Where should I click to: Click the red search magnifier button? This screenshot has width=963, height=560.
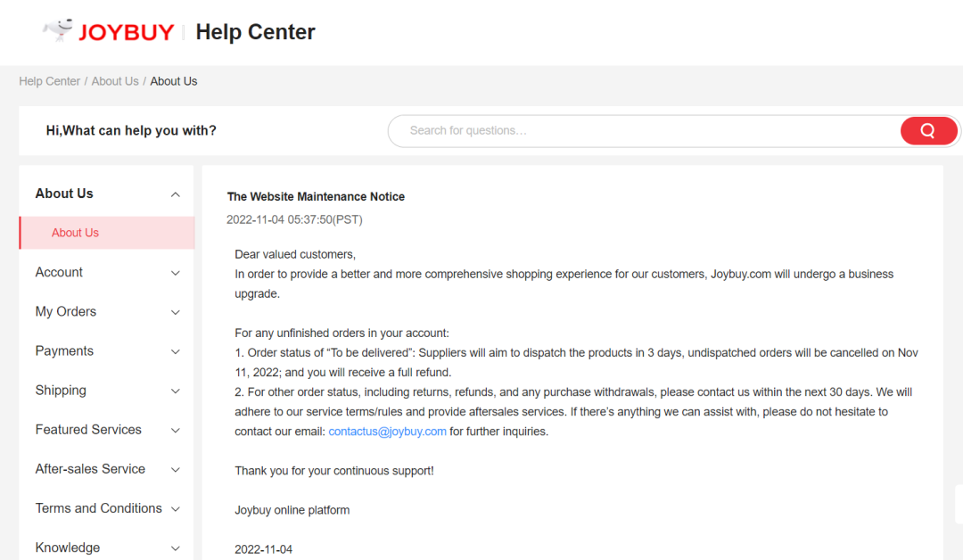(x=928, y=131)
